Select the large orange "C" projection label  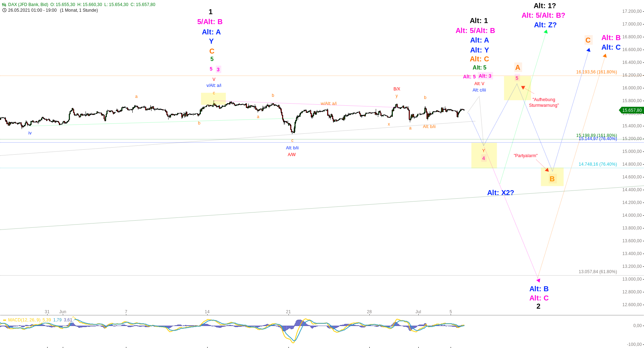click(x=588, y=40)
